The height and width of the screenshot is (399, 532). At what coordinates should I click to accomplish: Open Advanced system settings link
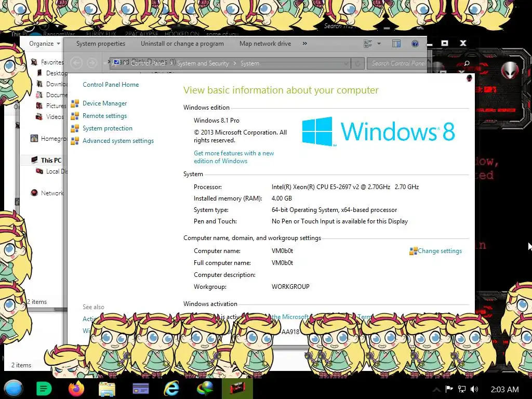[x=118, y=141]
